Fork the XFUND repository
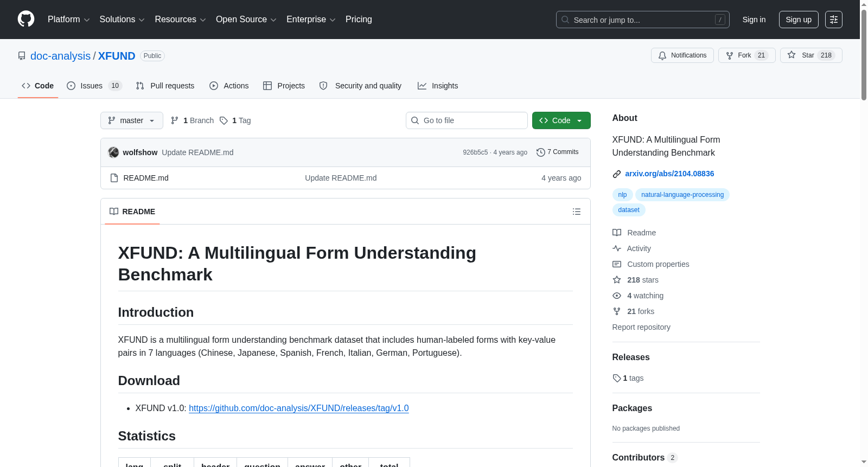The width and height of the screenshot is (868, 467). point(747,55)
